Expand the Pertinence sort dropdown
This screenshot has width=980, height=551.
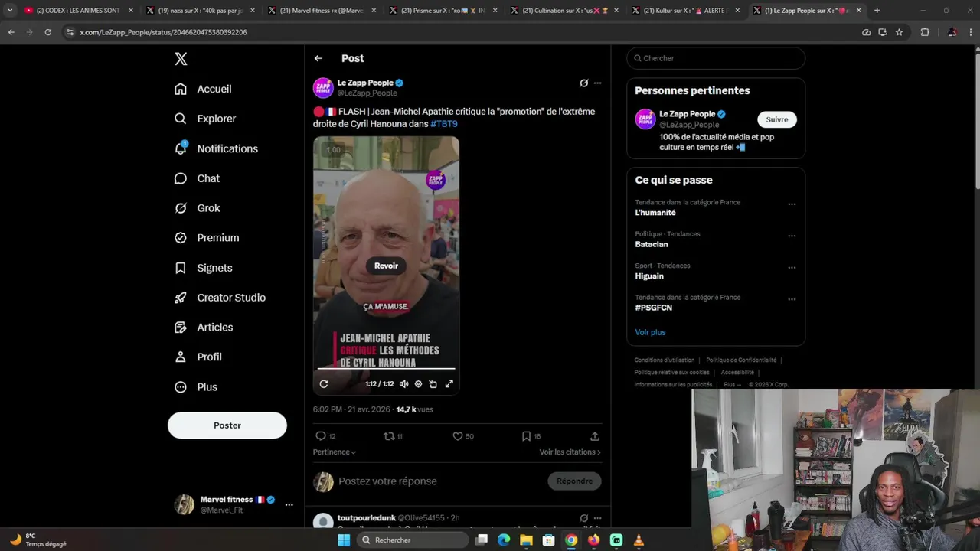pos(335,452)
